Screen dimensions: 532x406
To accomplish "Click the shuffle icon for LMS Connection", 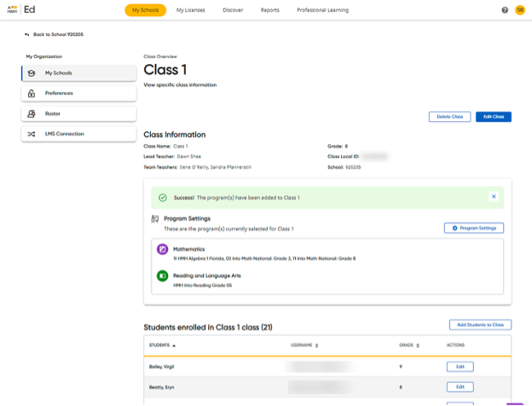I will point(32,134).
